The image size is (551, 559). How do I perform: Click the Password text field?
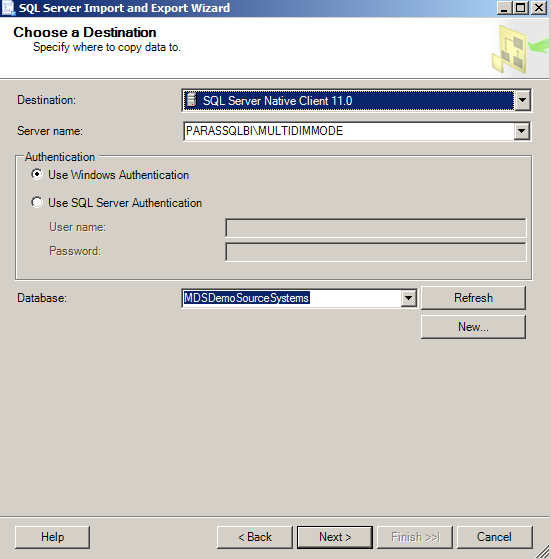[376, 252]
